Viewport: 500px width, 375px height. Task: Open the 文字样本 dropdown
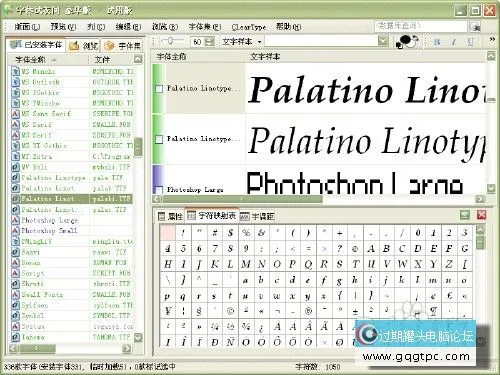[242, 42]
